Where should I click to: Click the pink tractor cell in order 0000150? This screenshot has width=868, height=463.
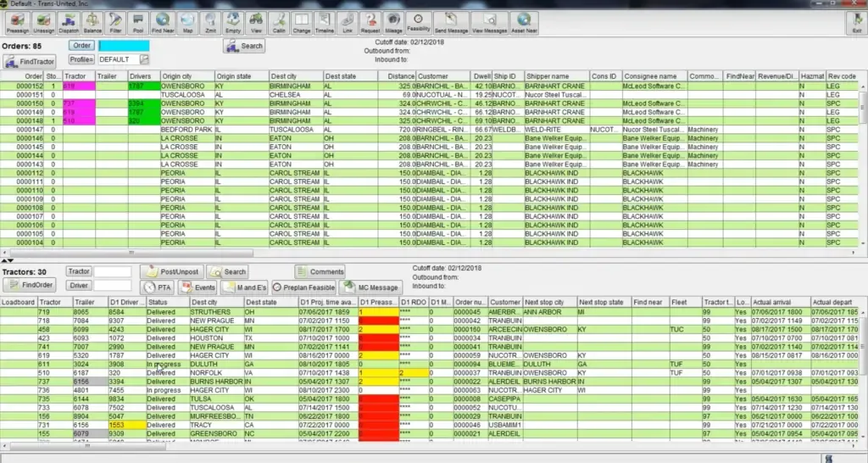[x=79, y=103]
